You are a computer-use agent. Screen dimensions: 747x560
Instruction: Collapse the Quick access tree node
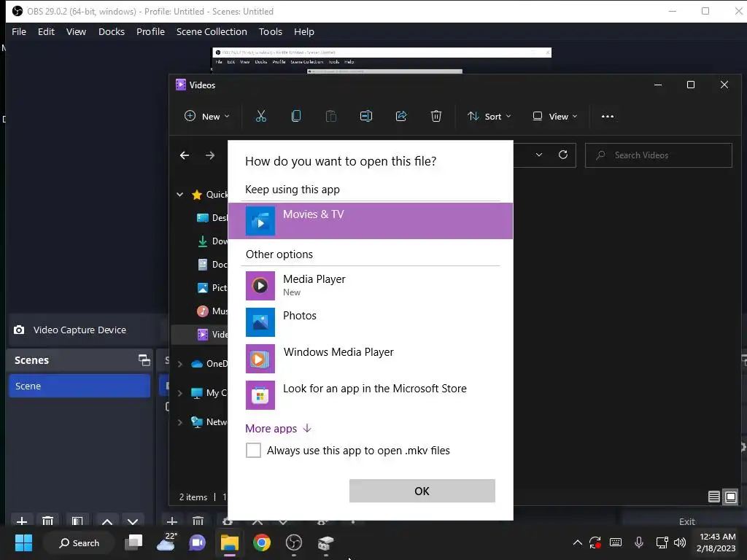coord(180,194)
